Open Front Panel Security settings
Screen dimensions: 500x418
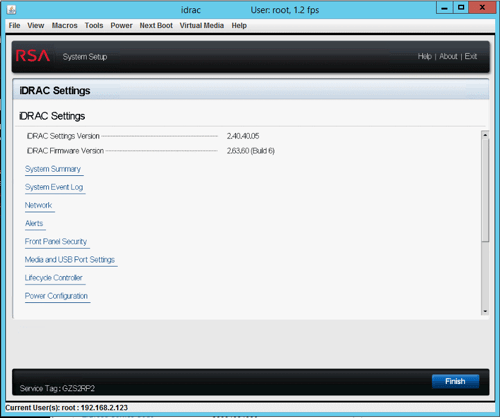56,242
